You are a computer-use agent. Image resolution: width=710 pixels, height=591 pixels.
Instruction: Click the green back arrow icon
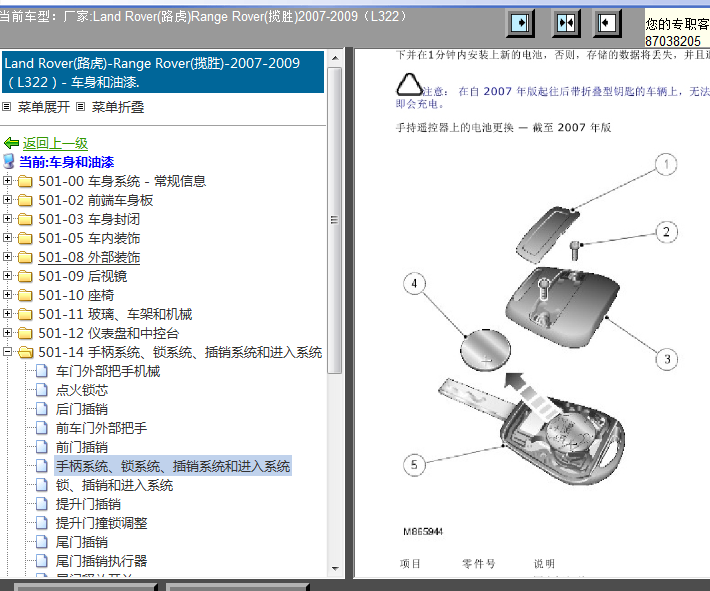pyautogui.click(x=11, y=144)
